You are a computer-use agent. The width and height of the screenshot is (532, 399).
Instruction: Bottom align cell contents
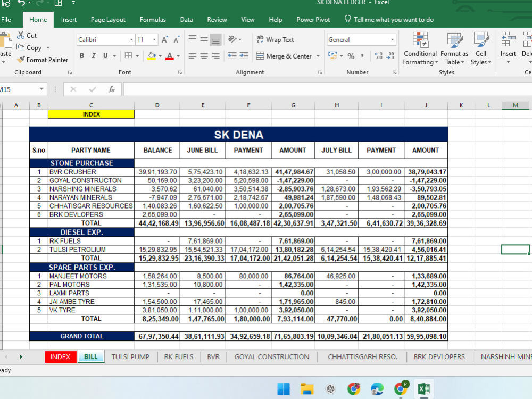(x=215, y=40)
